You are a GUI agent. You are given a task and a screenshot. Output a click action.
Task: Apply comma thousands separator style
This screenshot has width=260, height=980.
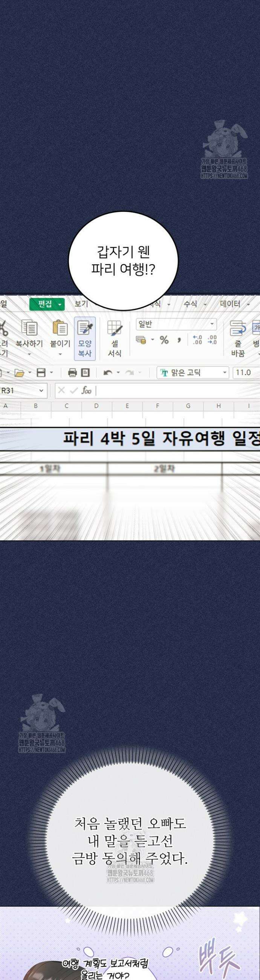pyautogui.click(x=179, y=340)
